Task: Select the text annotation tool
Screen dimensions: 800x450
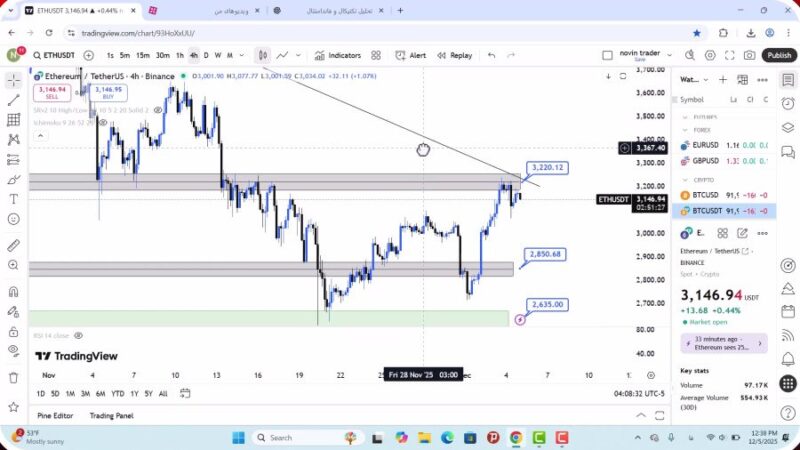Action: pos(13,199)
